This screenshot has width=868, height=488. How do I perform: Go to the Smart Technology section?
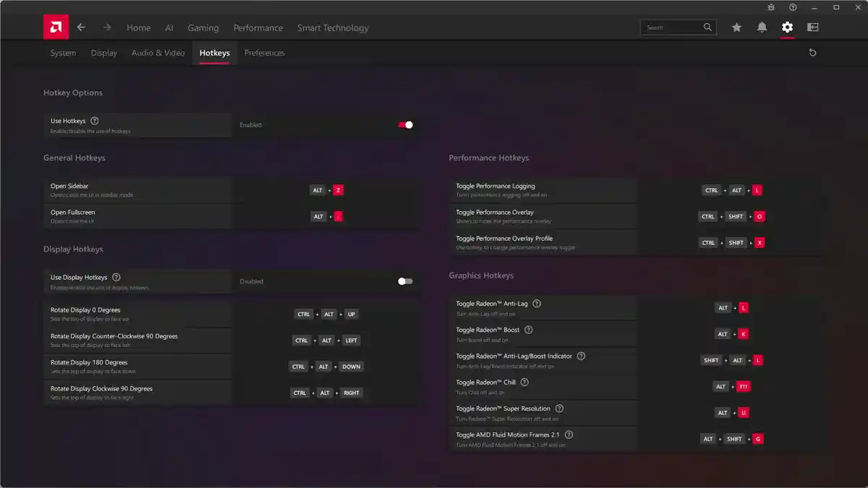(333, 27)
